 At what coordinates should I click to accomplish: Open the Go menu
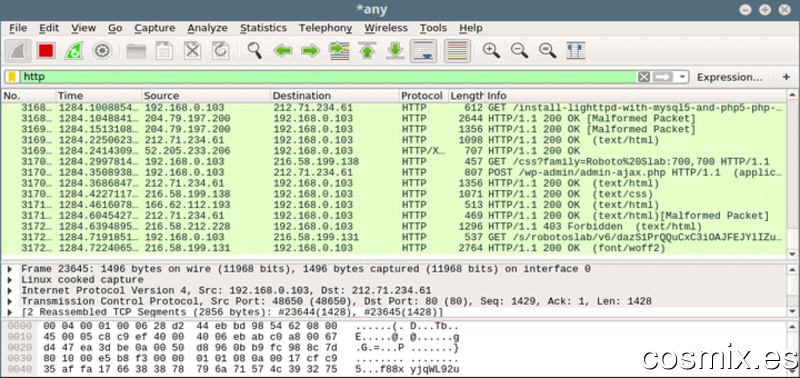[x=115, y=28]
